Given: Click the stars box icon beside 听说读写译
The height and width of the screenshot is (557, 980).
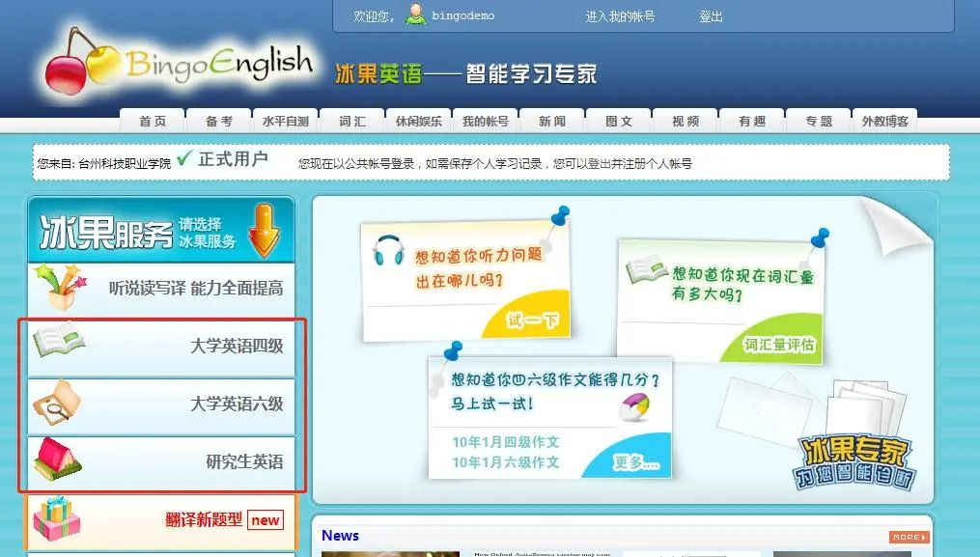Looking at the screenshot, I should tap(59, 288).
